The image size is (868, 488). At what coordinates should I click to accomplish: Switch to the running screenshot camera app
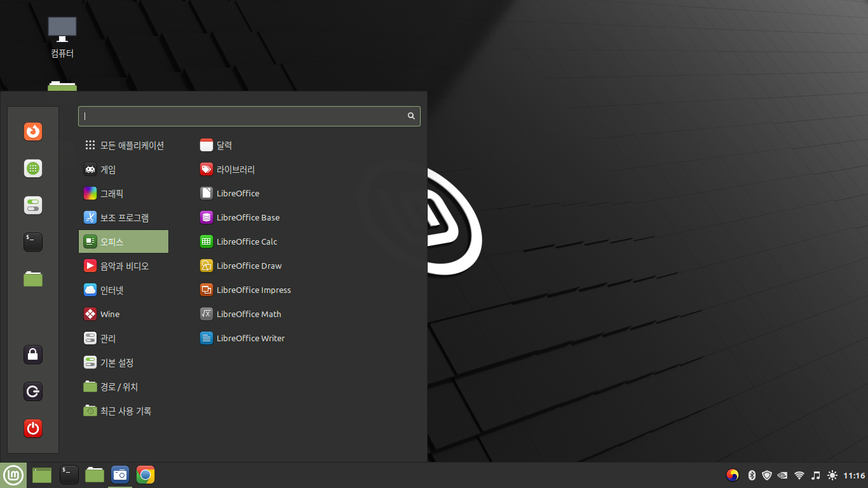click(x=120, y=475)
